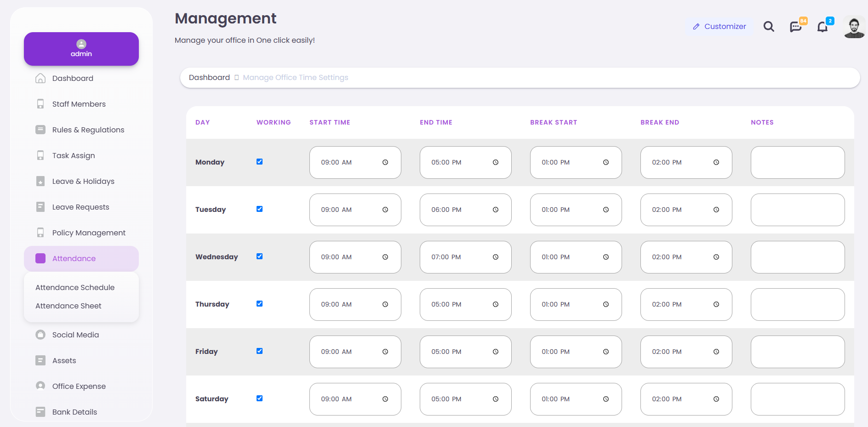Click the Dashboard home icon in sidebar

[x=40, y=78]
